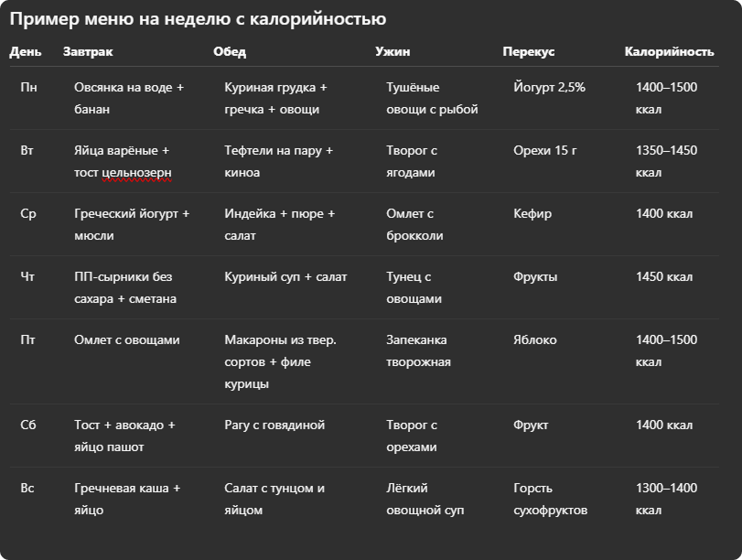Click the heading 'Пример меню на неделю с калорийностью'
The height and width of the screenshot is (560, 742).
pos(198,19)
